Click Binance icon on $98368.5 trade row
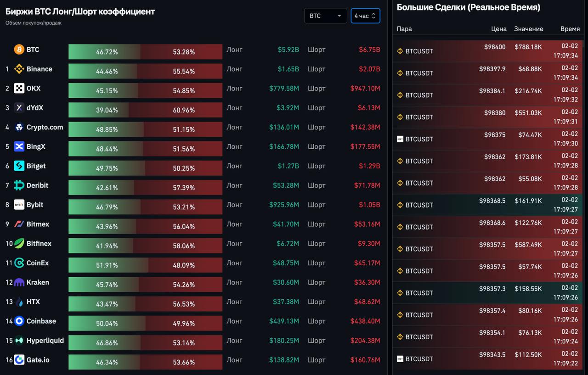588x375 pixels. click(x=400, y=205)
